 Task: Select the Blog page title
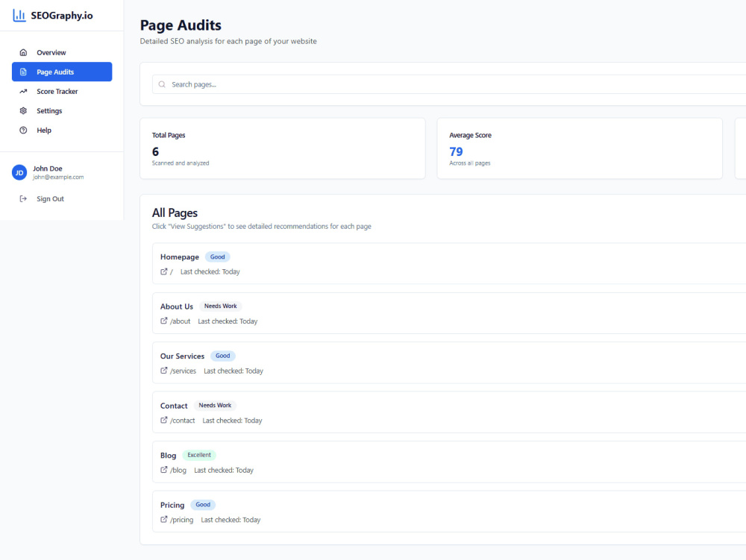[x=168, y=456]
